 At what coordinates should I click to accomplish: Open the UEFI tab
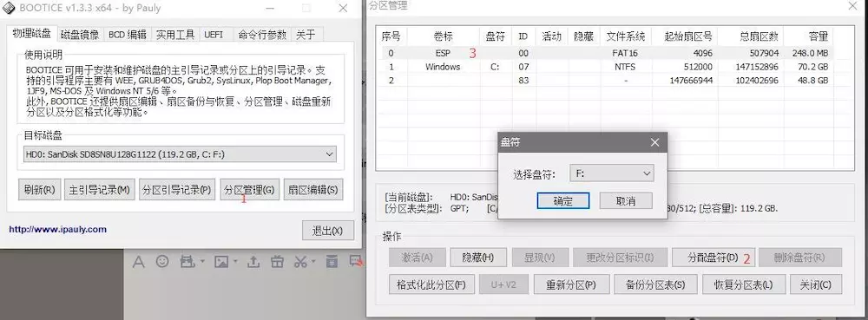click(x=214, y=35)
